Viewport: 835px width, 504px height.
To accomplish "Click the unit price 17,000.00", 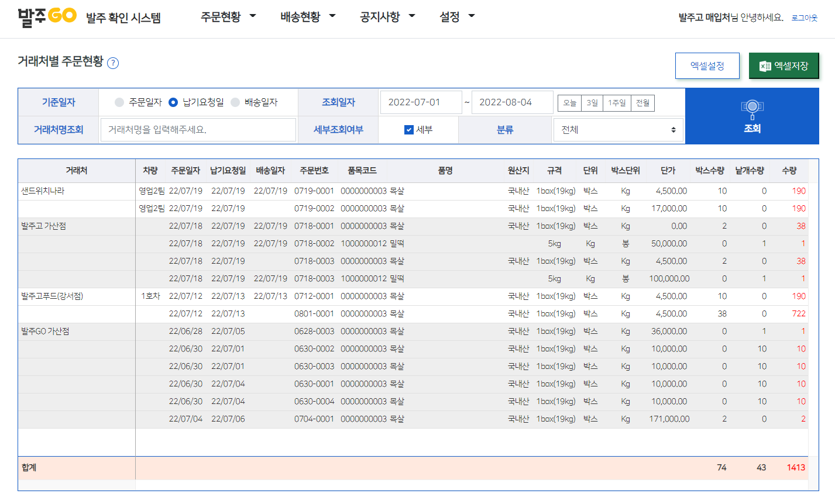I will tap(669, 209).
